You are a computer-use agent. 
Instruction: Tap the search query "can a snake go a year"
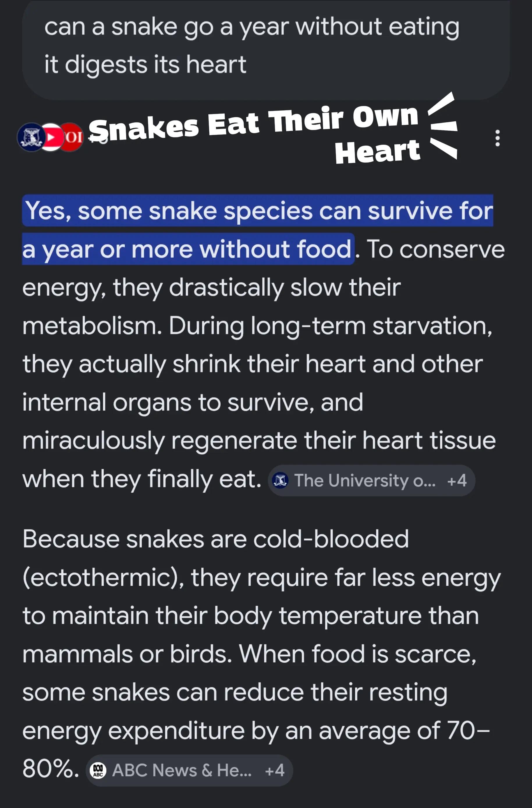[x=251, y=27]
